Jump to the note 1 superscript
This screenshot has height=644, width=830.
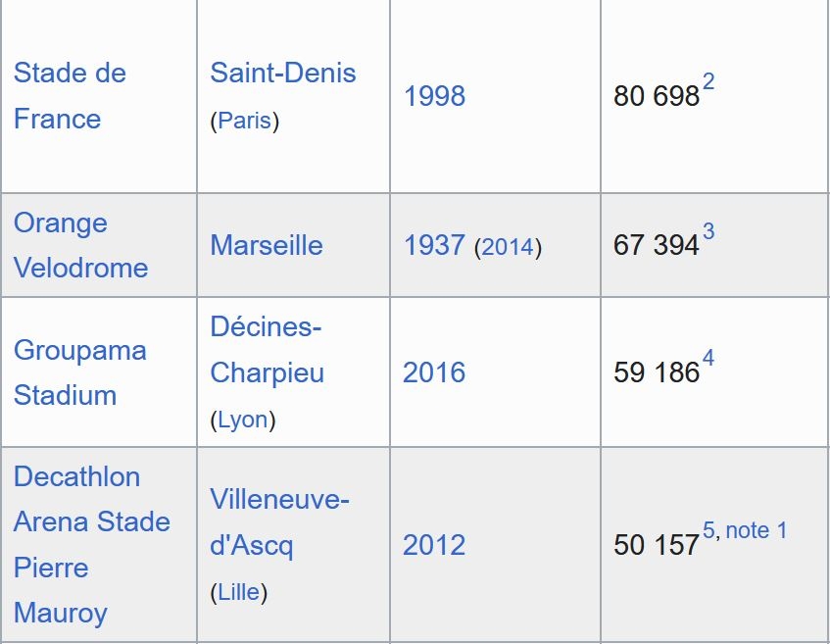[757, 530]
